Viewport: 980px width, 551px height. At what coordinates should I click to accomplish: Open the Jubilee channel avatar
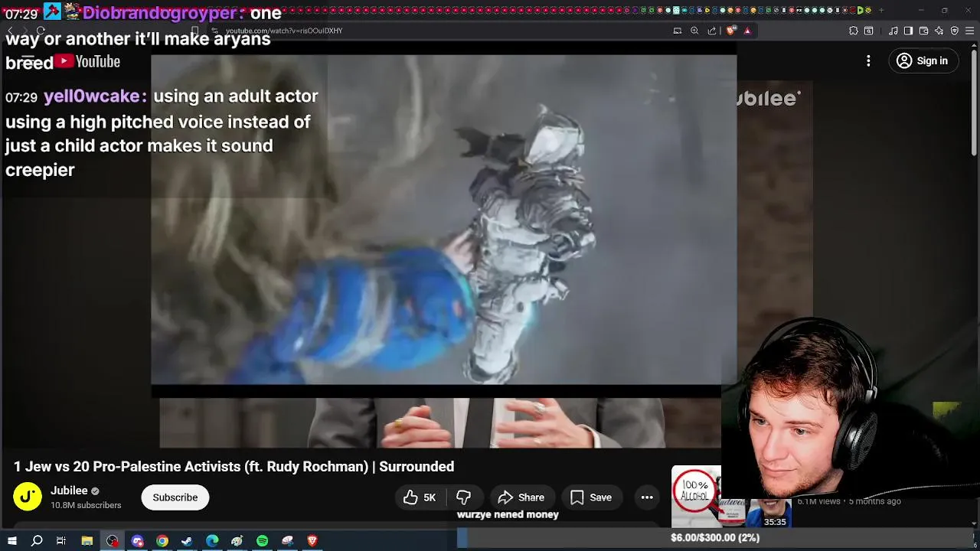pyautogui.click(x=28, y=497)
